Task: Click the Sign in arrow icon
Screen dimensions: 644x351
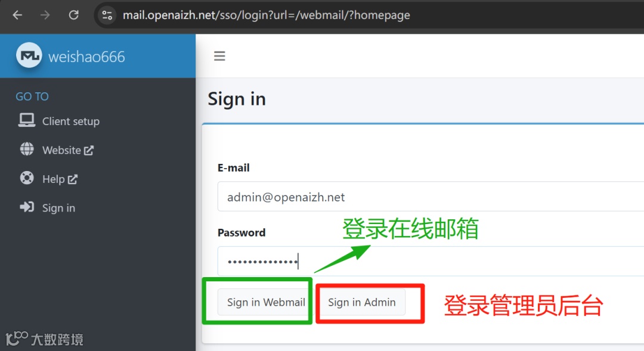Action: (27, 207)
